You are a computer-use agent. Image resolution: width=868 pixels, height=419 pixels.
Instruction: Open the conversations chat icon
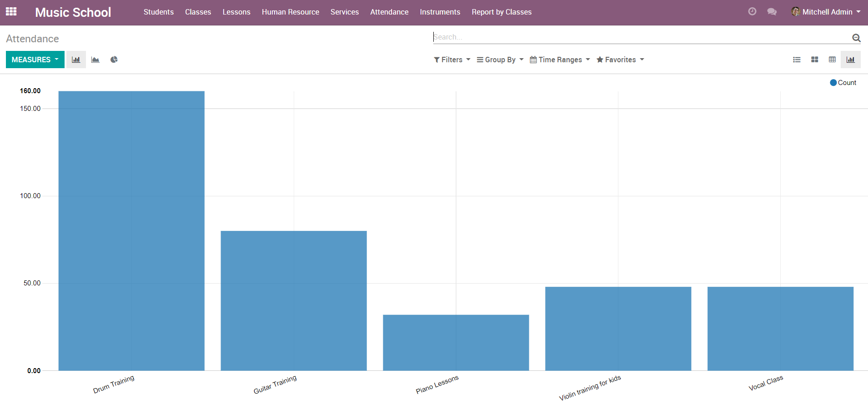[x=772, y=12]
